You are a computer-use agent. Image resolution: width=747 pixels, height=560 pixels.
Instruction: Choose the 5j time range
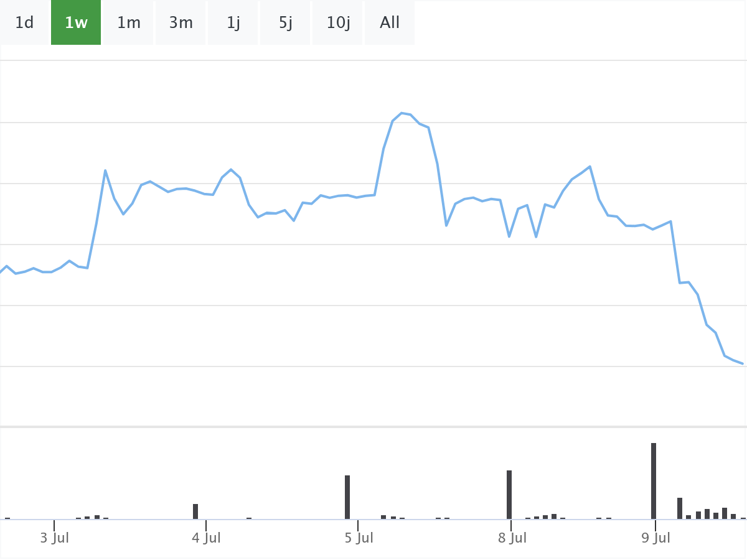tap(286, 23)
